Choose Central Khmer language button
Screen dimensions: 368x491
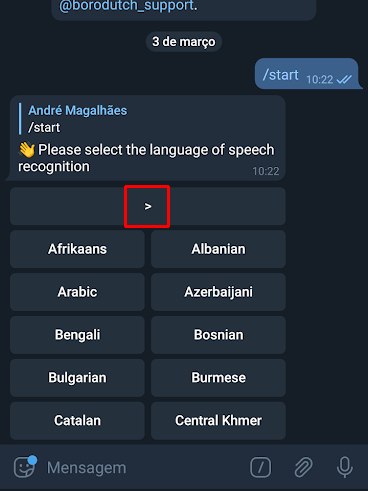[x=218, y=421]
